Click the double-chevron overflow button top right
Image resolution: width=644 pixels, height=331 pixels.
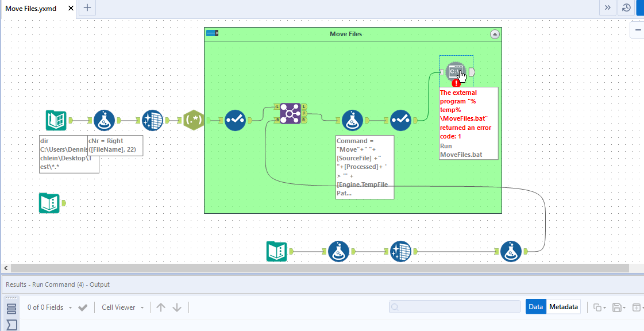(x=607, y=8)
